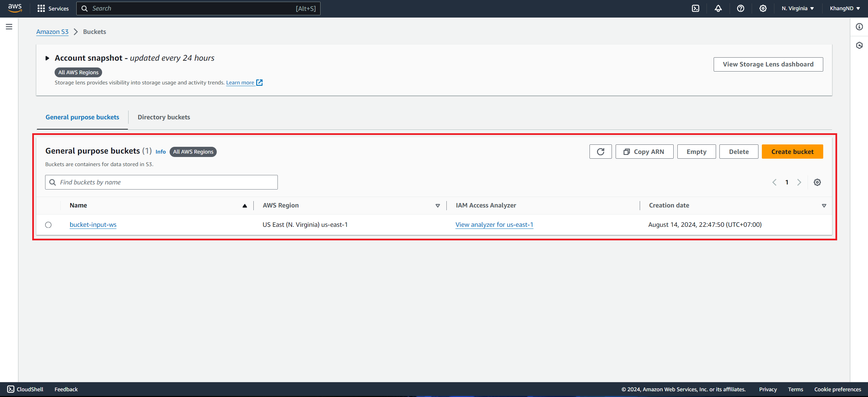The width and height of the screenshot is (868, 397).
Task: Open settings gear in top navigation
Action: pos(763,8)
